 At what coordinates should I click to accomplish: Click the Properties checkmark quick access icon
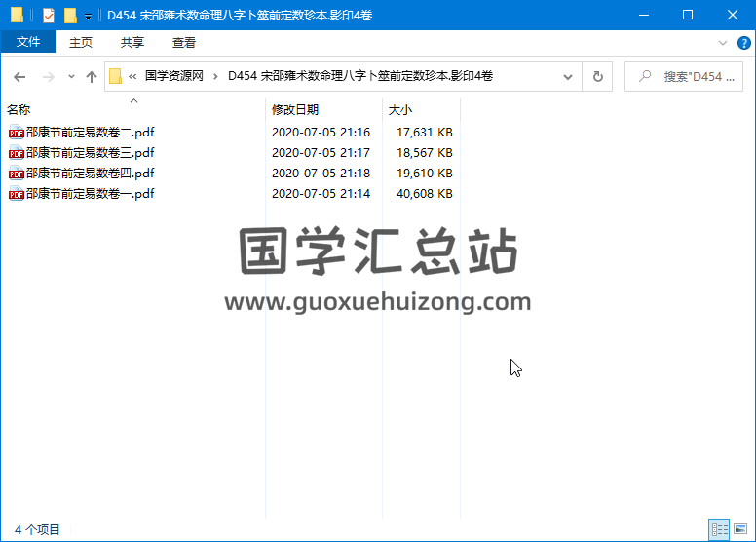pos(48,16)
